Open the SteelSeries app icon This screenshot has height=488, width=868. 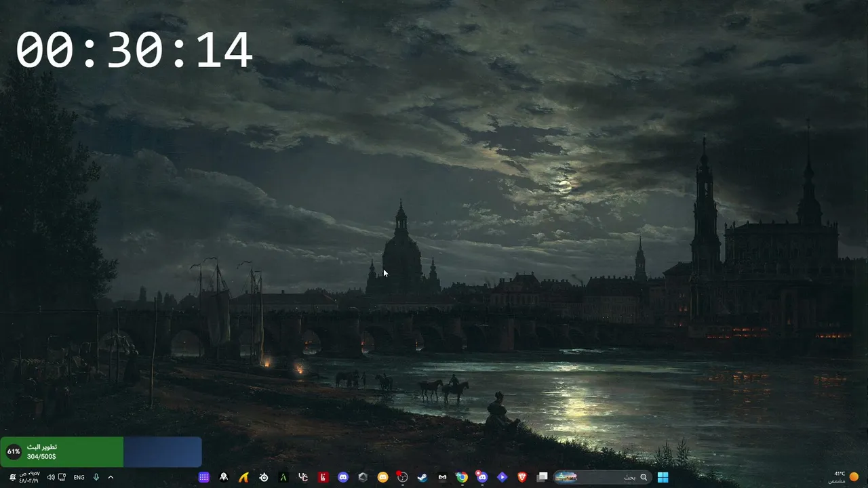[264, 477]
